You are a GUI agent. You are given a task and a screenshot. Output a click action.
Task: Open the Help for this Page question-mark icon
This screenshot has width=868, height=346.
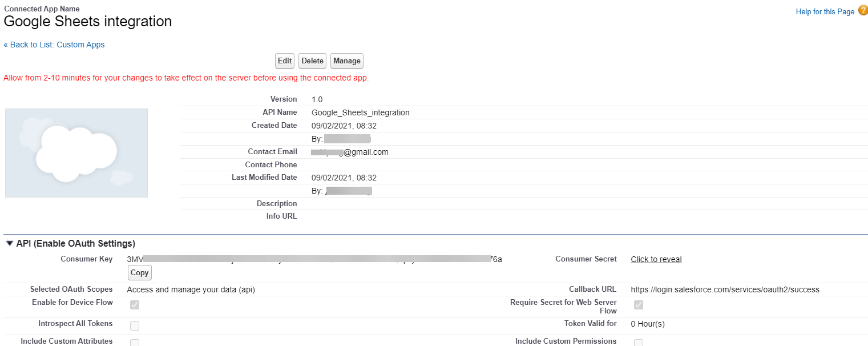pos(862,11)
